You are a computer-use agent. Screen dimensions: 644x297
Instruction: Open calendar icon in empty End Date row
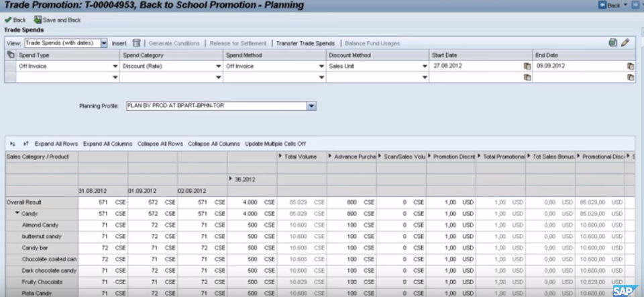click(631, 77)
